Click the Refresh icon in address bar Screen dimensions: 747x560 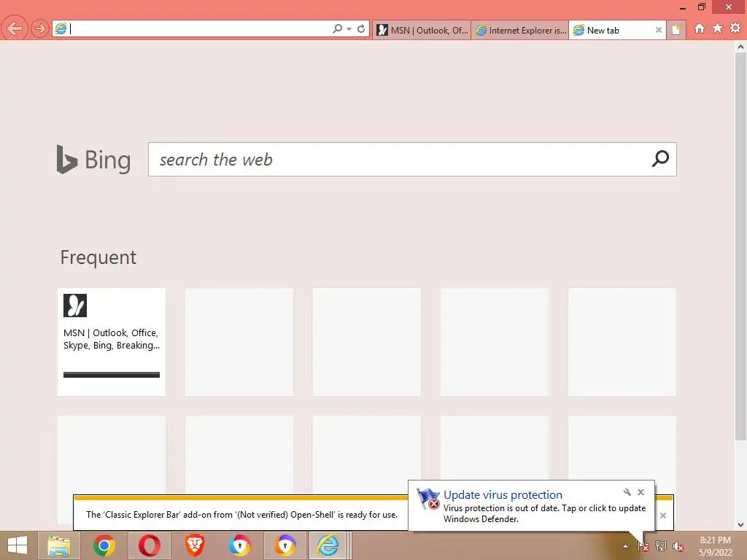click(x=361, y=28)
